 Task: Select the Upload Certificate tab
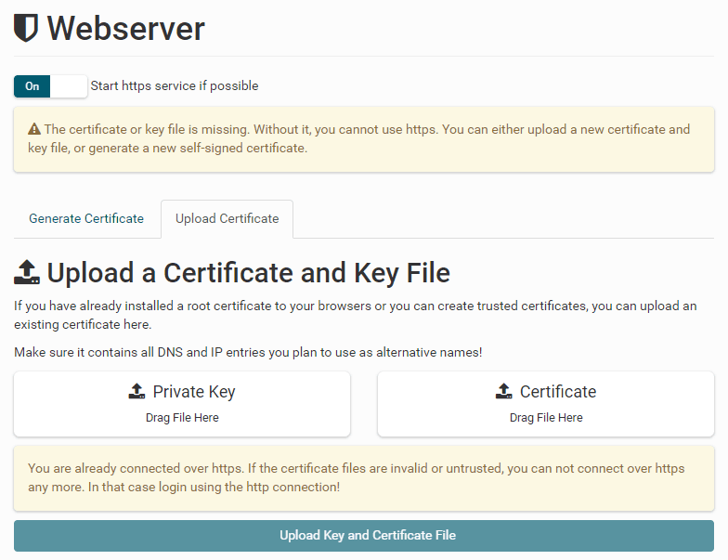pos(227,219)
